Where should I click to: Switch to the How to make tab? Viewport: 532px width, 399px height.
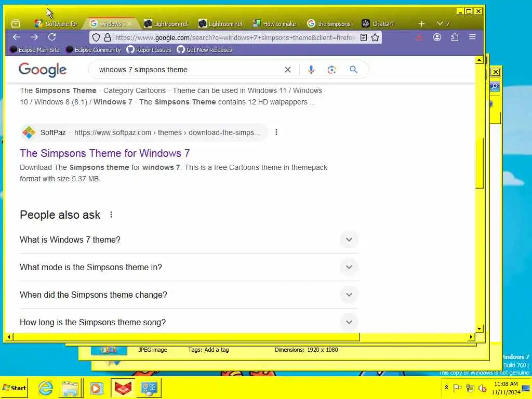pyautogui.click(x=275, y=24)
